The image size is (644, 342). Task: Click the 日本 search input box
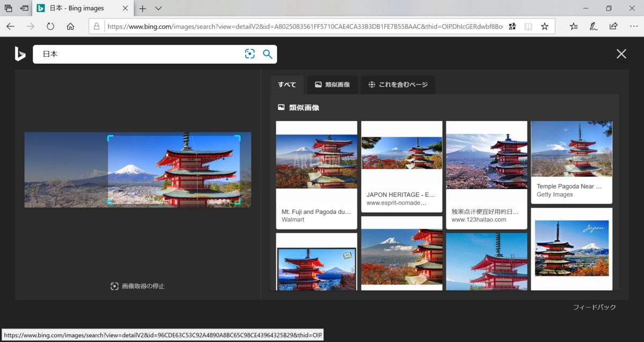click(140, 54)
